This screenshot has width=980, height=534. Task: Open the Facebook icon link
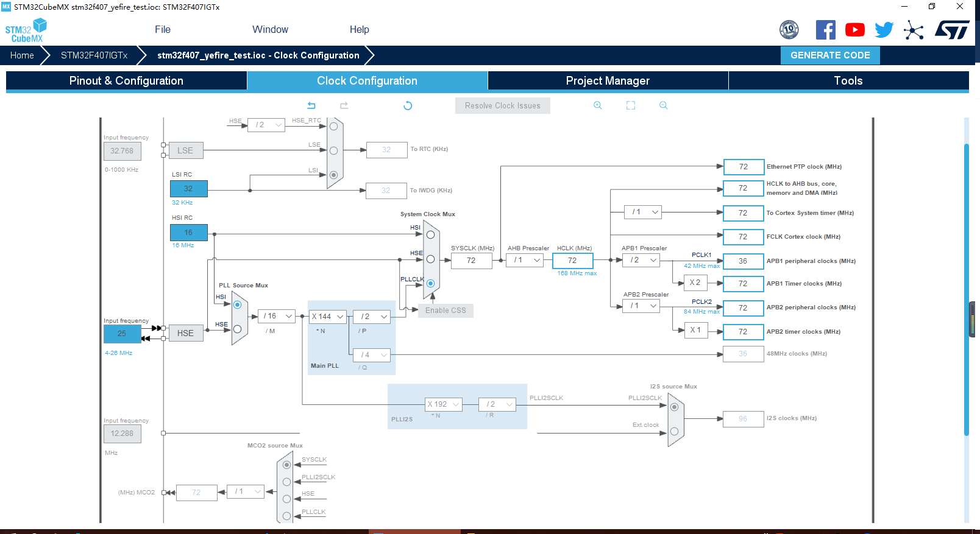pyautogui.click(x=826, y=30)
